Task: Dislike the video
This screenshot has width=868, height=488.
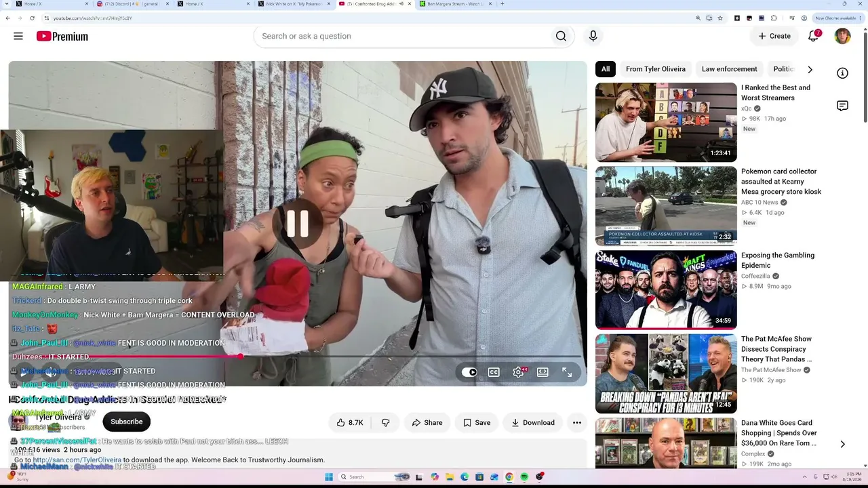Action: [385, 422]
